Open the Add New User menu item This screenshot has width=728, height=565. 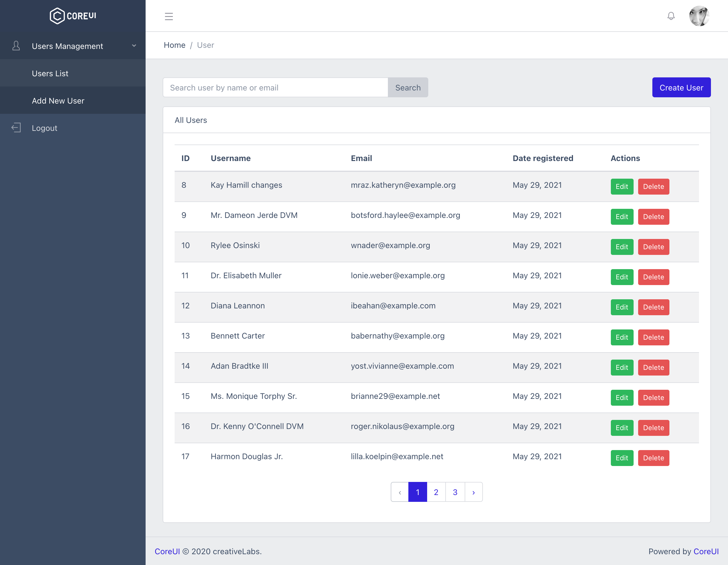(58, 101)
